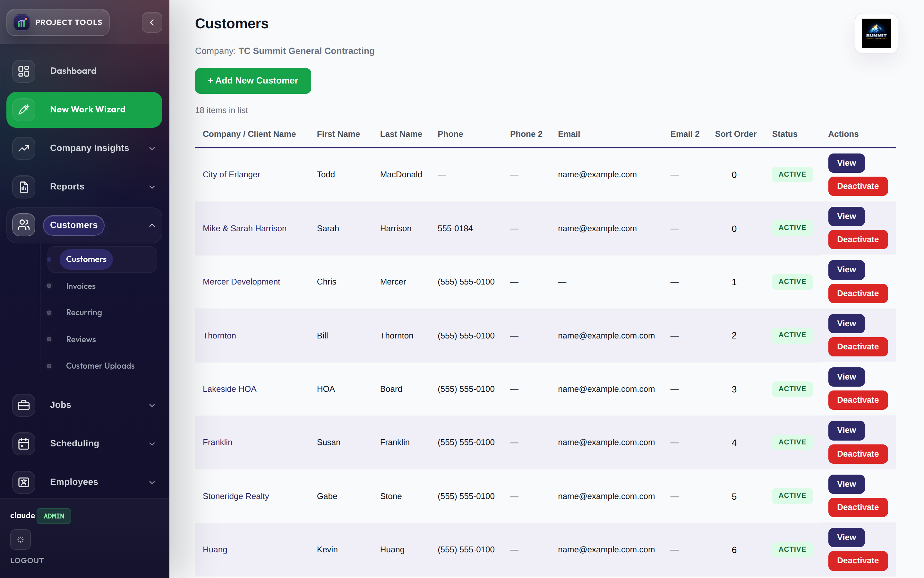Screen dimensions: 924x578
Task: Deactivate the Stoneridge Realty customer
Action: (x=858, y=507)
